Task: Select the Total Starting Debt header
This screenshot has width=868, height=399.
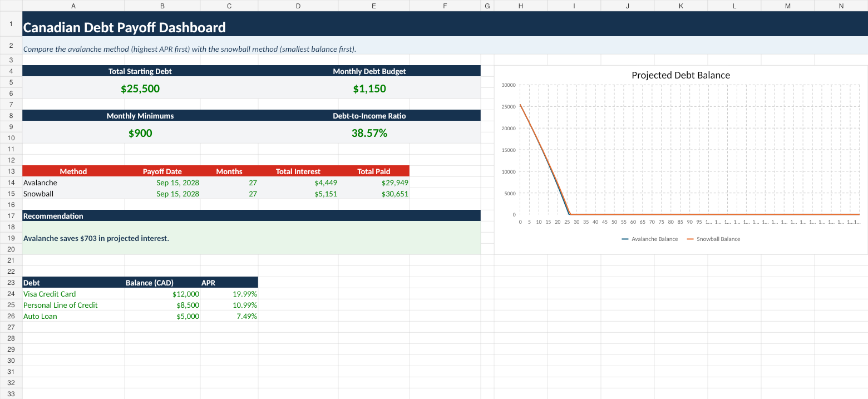Action: click(x=140, y=71)
